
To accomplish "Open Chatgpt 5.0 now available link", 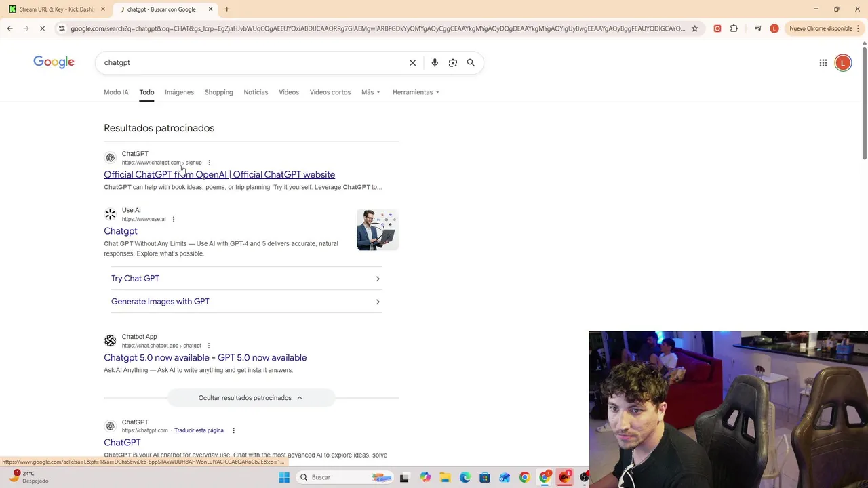I will [205, 357].
